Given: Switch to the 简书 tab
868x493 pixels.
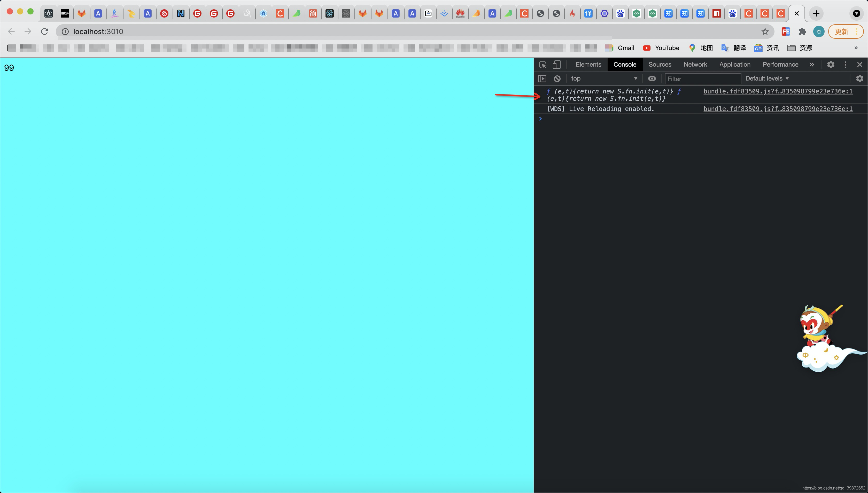Looking at the screenshot, I should pos(313,13).
